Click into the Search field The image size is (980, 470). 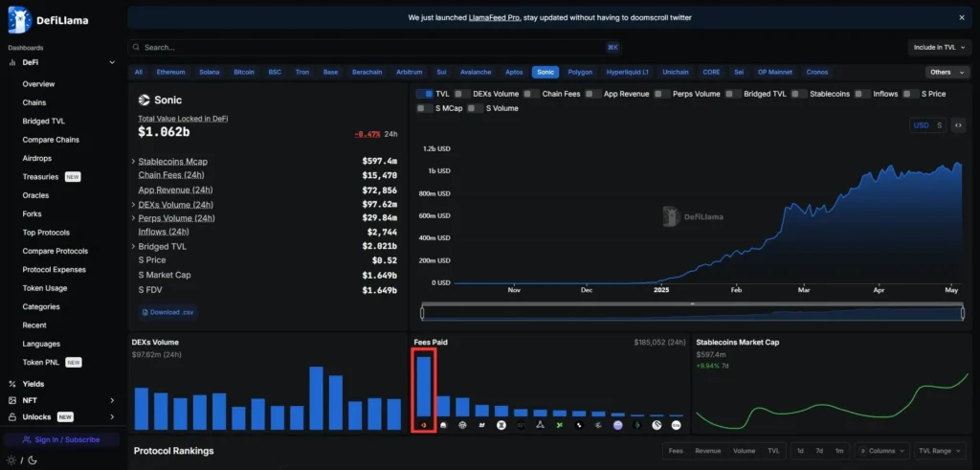coord(374,48)
